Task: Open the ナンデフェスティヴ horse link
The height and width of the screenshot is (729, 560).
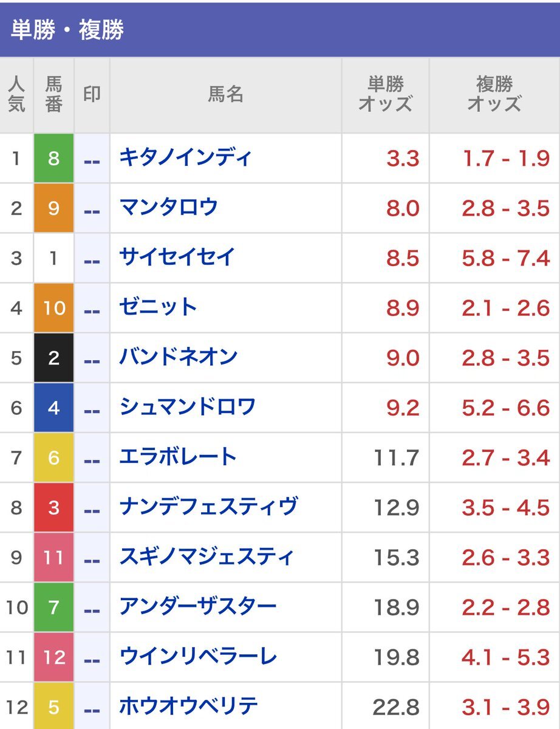Action: pyautogui.click(x=209, y=507)
